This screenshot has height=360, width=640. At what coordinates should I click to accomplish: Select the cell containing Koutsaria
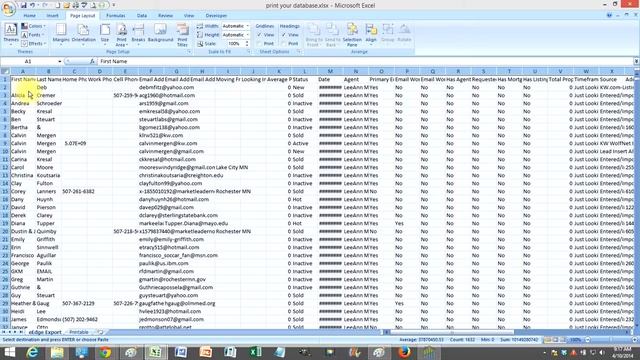pyautogui.click(x=48, y=175)
